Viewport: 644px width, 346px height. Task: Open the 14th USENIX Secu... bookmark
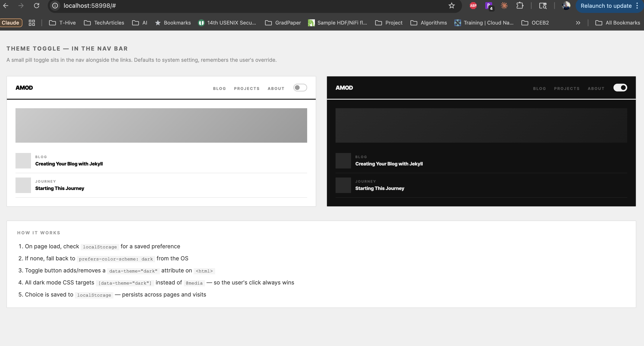[x=227, y=23]
